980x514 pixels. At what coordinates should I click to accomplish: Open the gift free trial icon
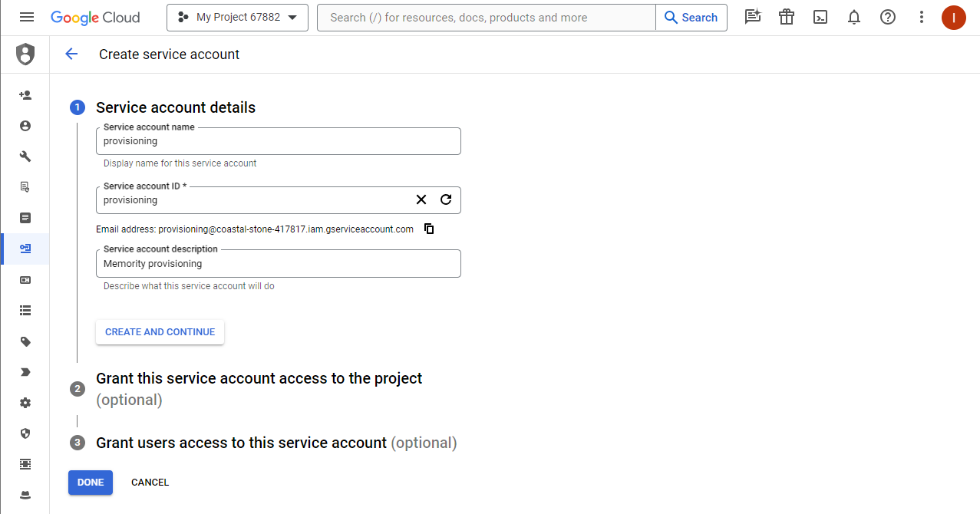(787, 17)
